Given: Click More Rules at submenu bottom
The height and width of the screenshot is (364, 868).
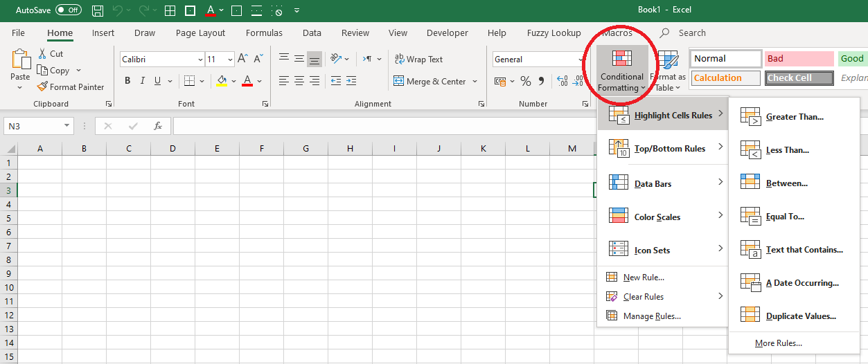Looking at the screenshot, I should [x=778, y=343].
